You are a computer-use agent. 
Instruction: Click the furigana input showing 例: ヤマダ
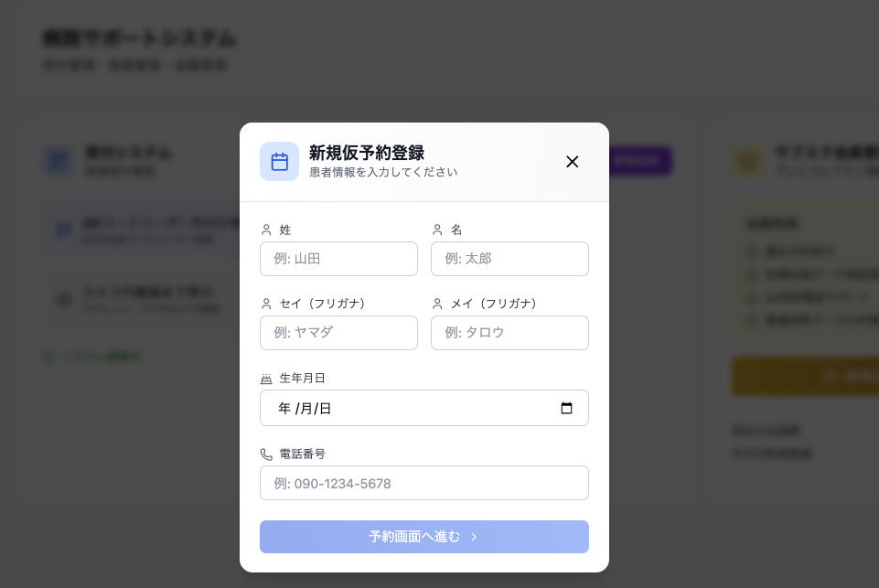[338, 333]
